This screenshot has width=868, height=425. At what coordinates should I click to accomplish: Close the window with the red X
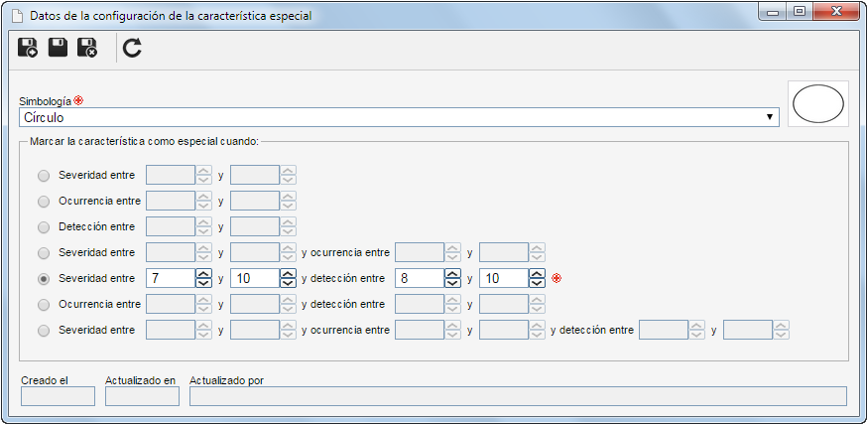point(837,12)
